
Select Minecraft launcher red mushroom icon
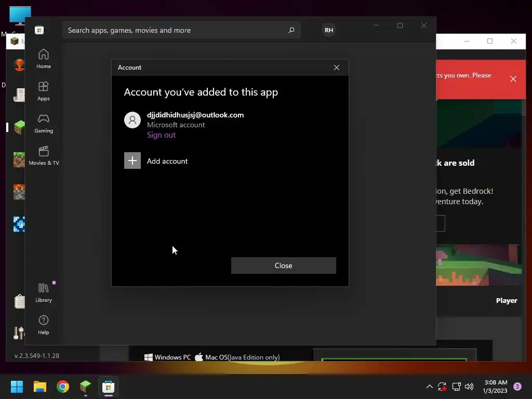[19, 64]
